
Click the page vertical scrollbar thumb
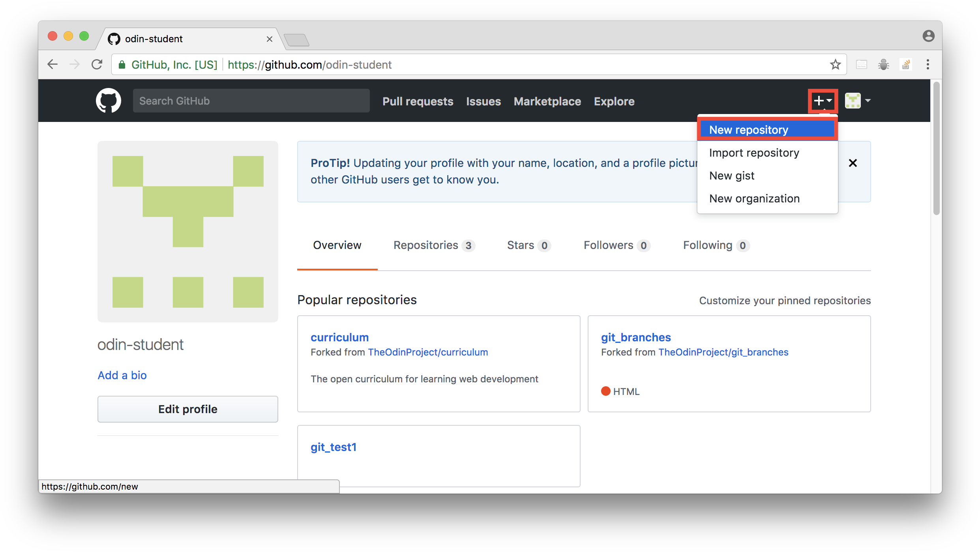[x=937, y=148]
